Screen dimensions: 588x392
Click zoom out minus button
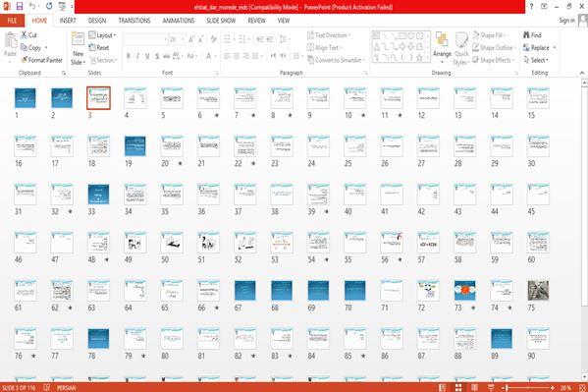505,387
